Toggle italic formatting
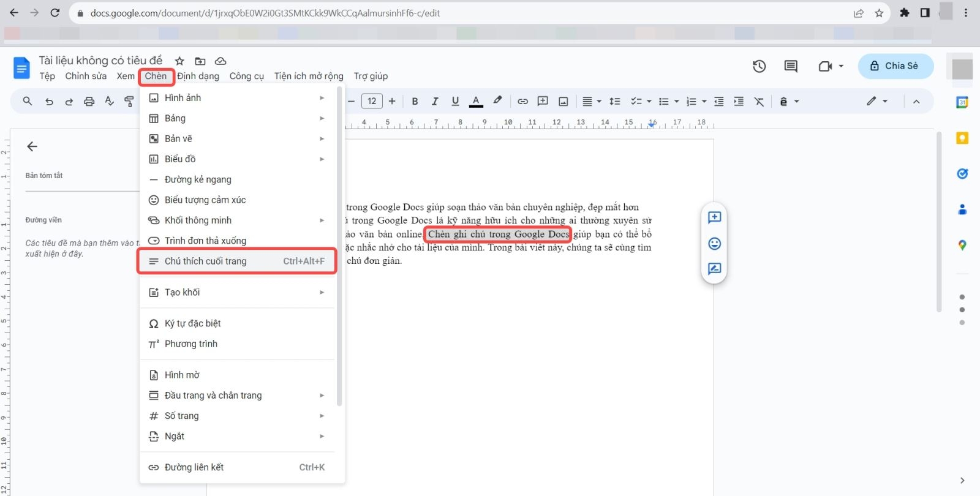Screen dimensions: 980x496 tap(435, 102)
